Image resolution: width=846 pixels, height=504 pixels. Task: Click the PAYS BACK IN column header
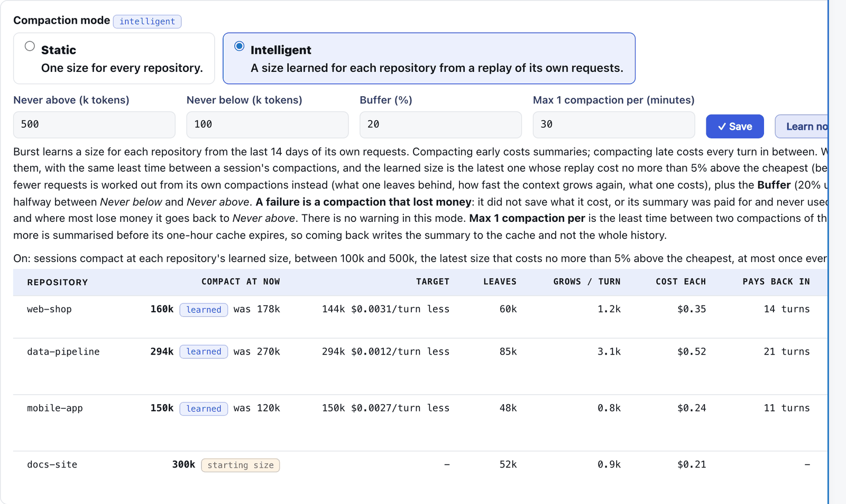(x=776, y=282)
